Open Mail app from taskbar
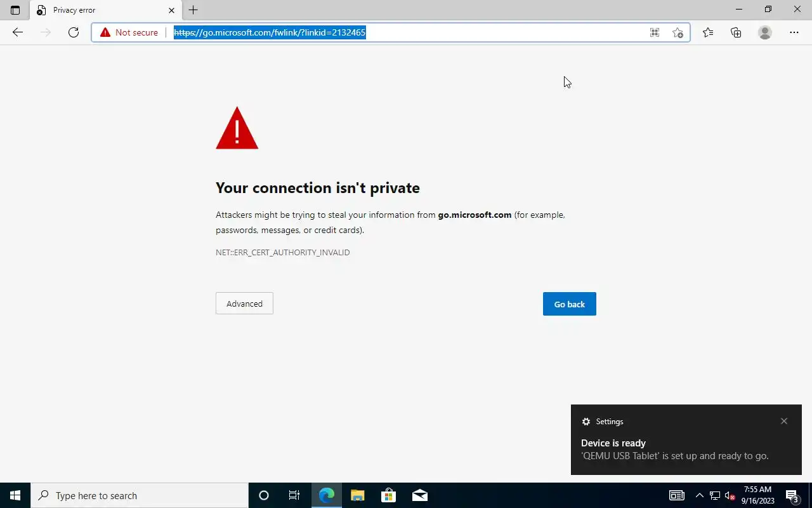Viewport: 812px width, 508px height. tap(420, 495)
